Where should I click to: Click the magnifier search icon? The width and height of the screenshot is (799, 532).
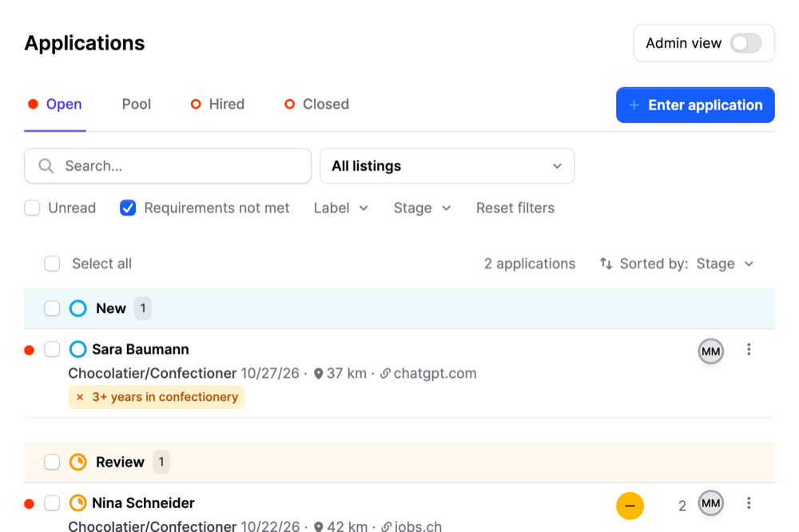click(x=46, y=165)
